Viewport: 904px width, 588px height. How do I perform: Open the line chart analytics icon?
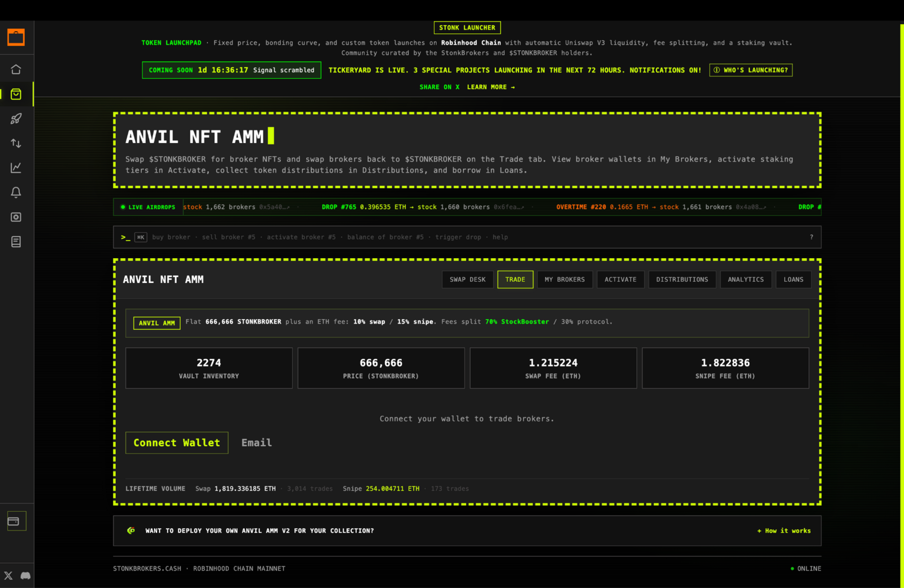pos(16,168)
